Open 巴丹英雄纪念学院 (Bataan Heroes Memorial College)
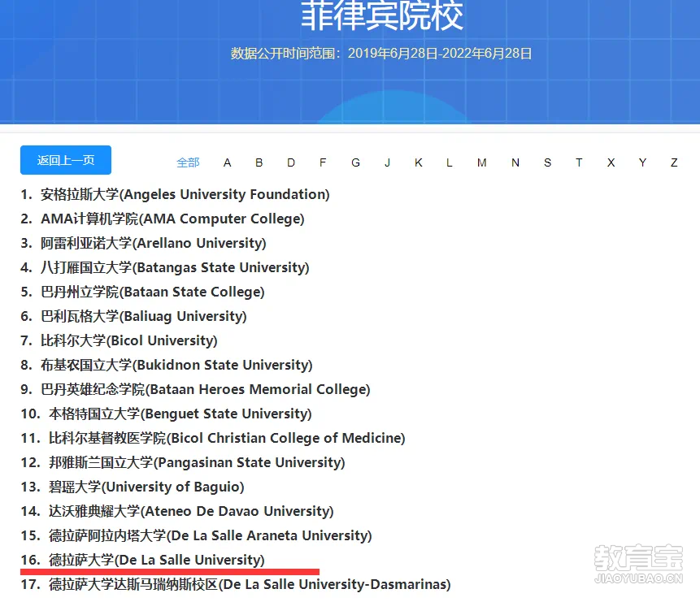The height and width of the screenshot is (602, 700). pyautogui.click(x=196, y=390)
